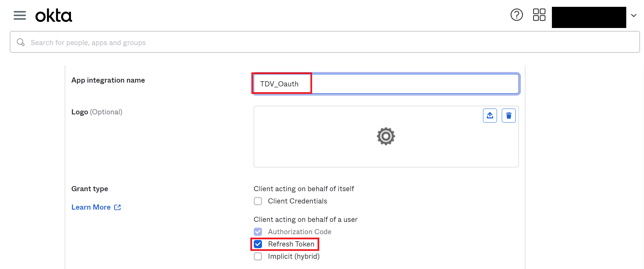The image size is (644, 269).
Task: Open the redacted user account menu
Action: pos(589,17)
